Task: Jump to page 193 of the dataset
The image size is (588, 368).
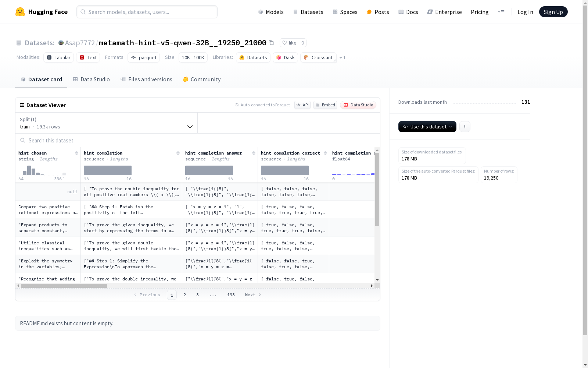Action: [x=231, y=295]
